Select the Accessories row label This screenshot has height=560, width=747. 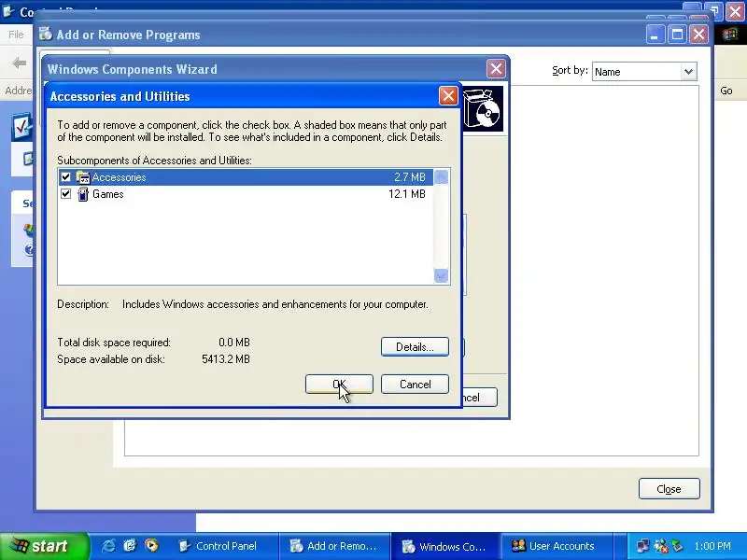120,177
